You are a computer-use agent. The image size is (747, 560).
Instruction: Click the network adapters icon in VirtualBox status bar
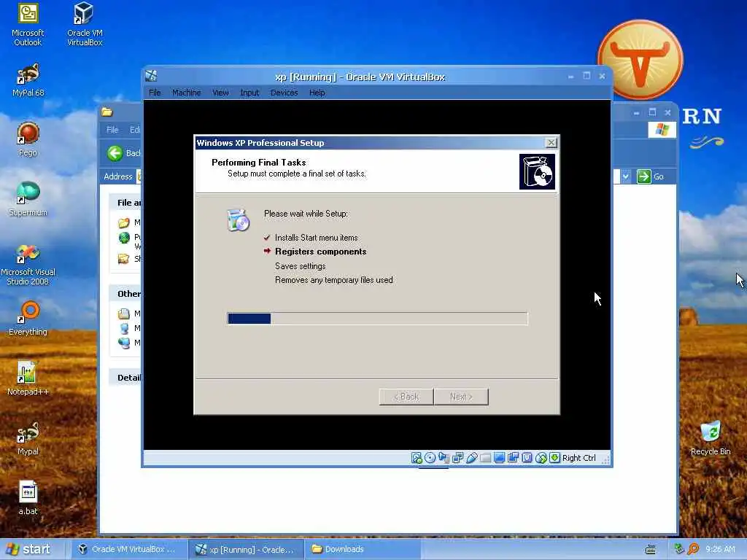coord(458,458)
